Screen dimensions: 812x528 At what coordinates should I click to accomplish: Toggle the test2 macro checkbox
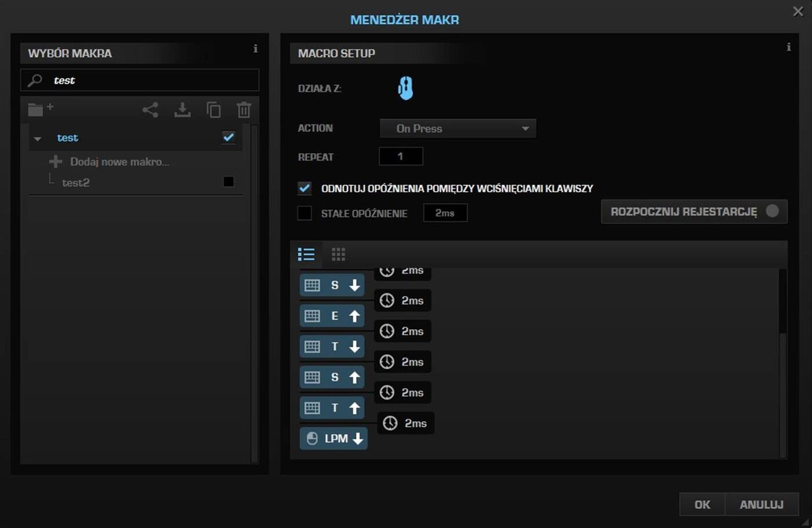pyautogui.click(x=229, y=182)
